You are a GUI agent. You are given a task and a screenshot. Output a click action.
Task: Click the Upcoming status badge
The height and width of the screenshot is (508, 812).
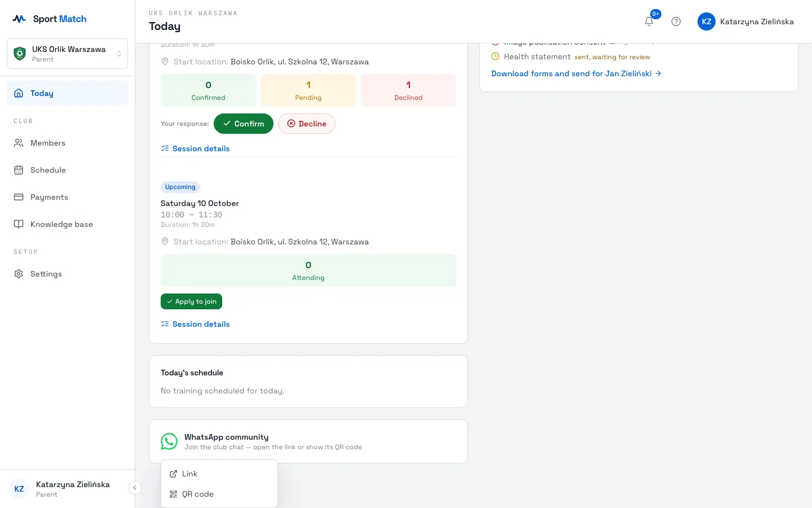180,187
